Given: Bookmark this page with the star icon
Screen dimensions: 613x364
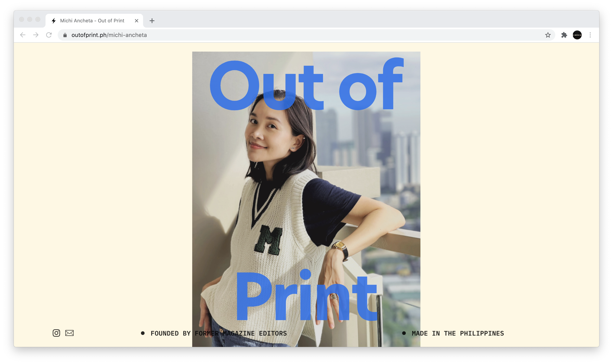Looking at the screenshot, I should click(x=548, y=35).
